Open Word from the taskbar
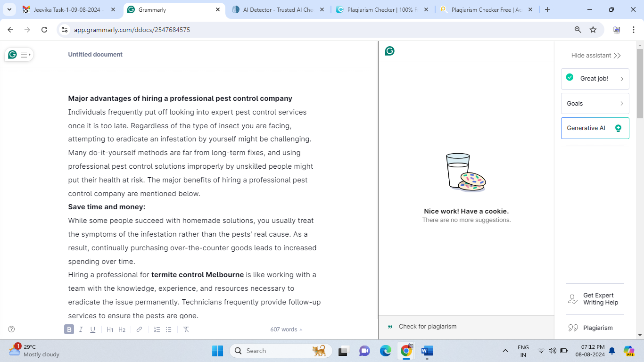This screenshot has height=362, width=644. [427, 351]
